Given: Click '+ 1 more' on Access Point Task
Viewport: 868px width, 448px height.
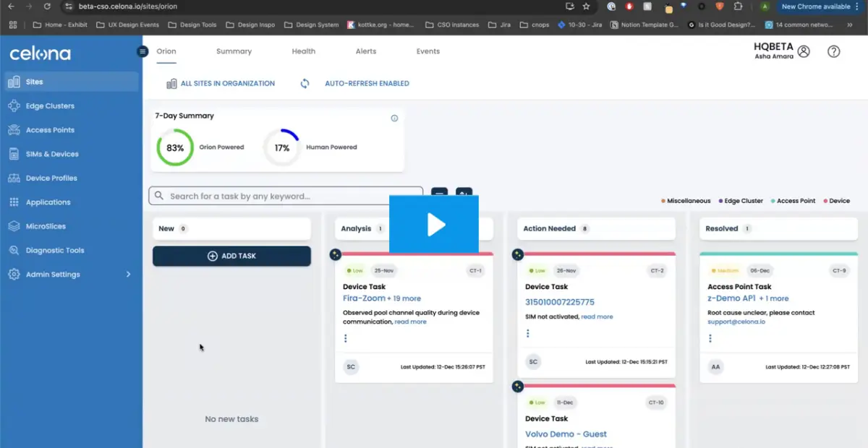Looking at the screenshot, I should tap(774, 298).
